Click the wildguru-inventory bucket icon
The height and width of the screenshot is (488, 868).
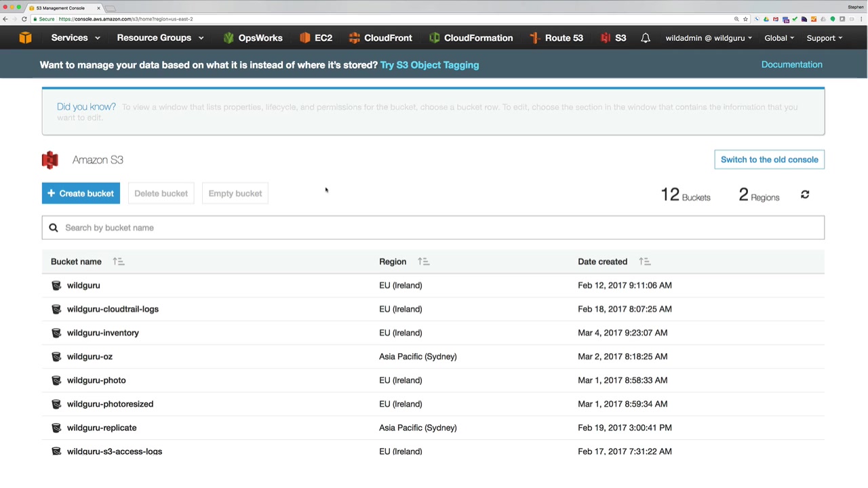point(56,333)
